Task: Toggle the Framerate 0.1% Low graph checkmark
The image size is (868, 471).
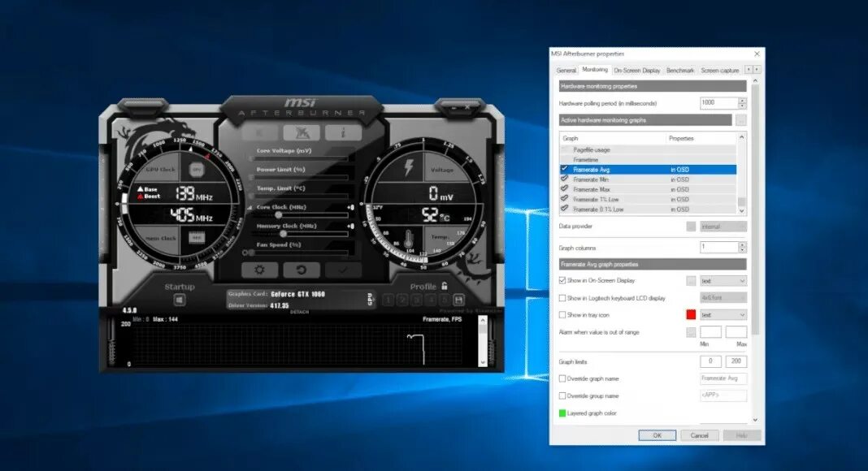Action: [565, 209]
